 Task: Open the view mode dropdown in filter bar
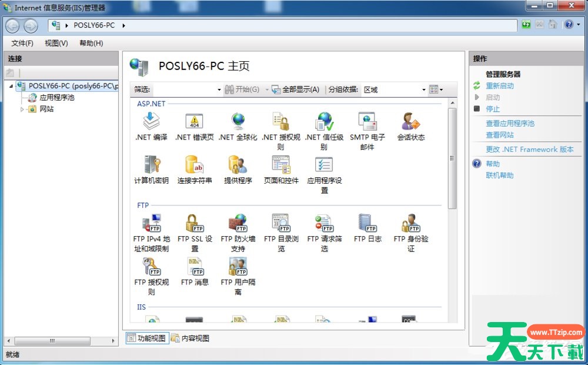click(x=436, y=89)
